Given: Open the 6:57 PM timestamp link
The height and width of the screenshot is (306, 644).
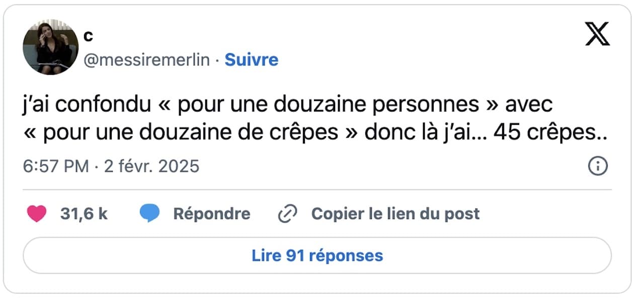Looking at the screenshot, I should (x=56, y=166).
